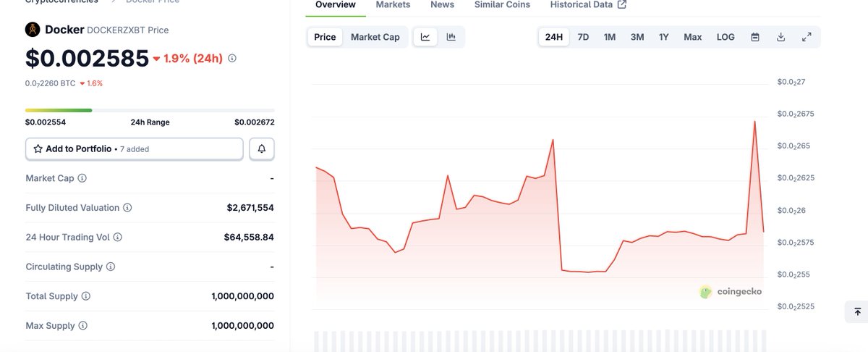Click the Max Supply 1,000,000,000 value
The height and width of the screenshot is (352, 868).
click(243, 326)
